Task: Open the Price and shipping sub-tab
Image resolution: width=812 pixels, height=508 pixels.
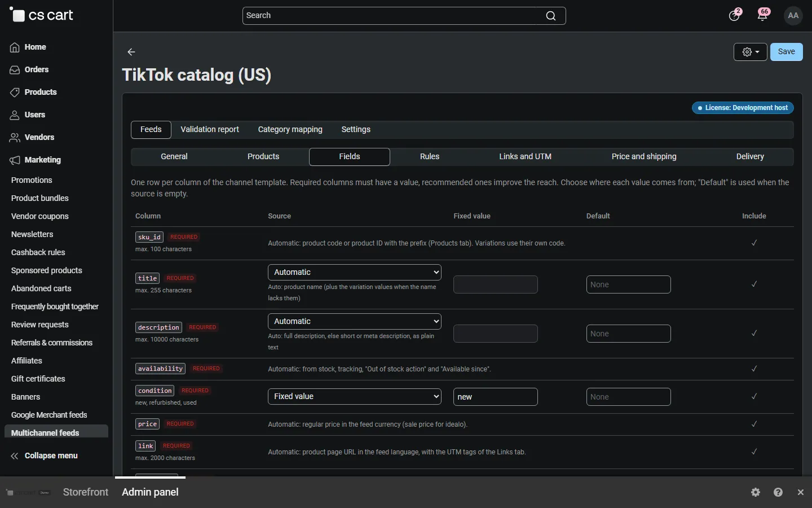Action: pos(644,156)
